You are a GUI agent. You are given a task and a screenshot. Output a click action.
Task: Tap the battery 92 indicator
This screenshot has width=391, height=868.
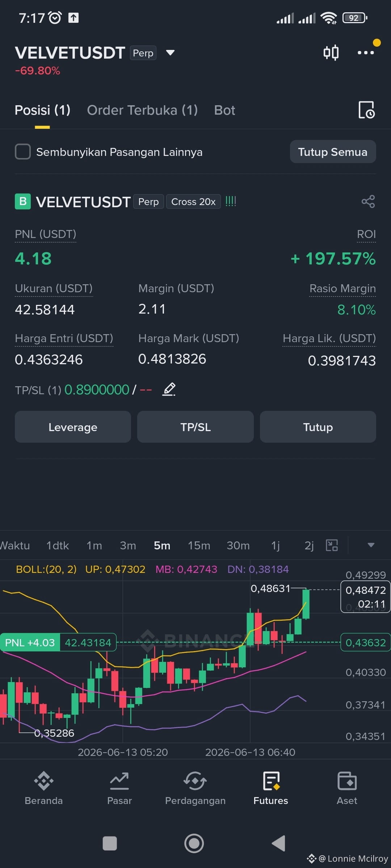[x=355, y=17]
